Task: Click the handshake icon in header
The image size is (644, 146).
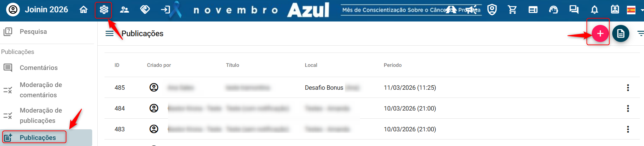Action: 145,10
